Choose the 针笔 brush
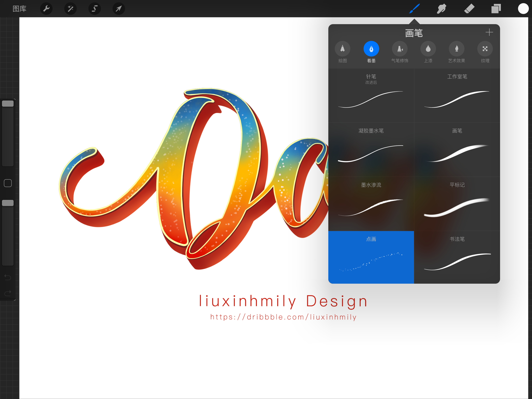Image resolution: width=532 pixels, height=399 pixels. tap(371, 95)
